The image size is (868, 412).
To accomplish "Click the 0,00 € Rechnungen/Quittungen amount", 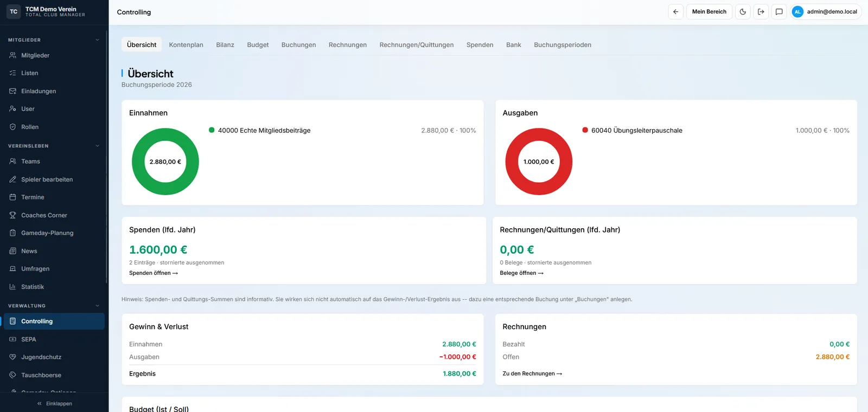I will tap(517, 250).
